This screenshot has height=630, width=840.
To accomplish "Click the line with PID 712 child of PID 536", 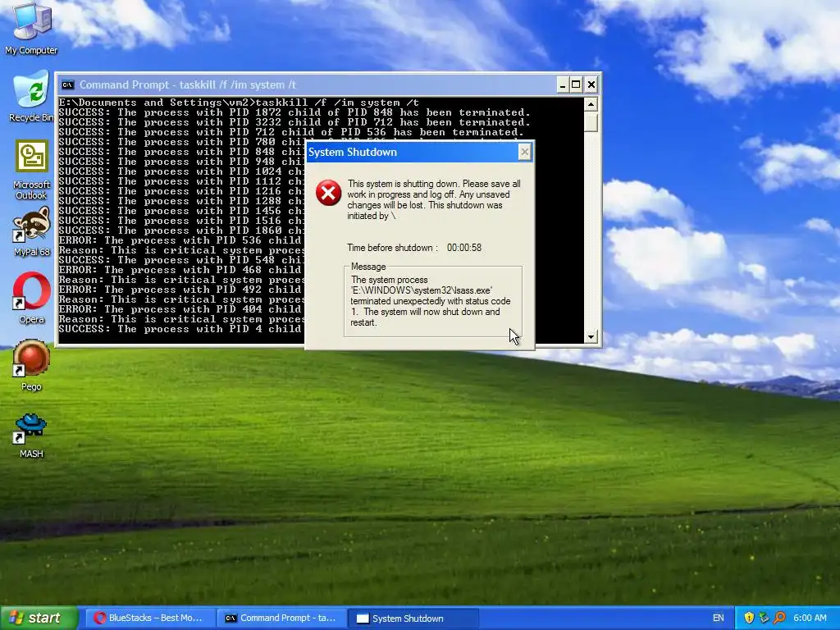I will pyautogui.click(x=291, y=132).
